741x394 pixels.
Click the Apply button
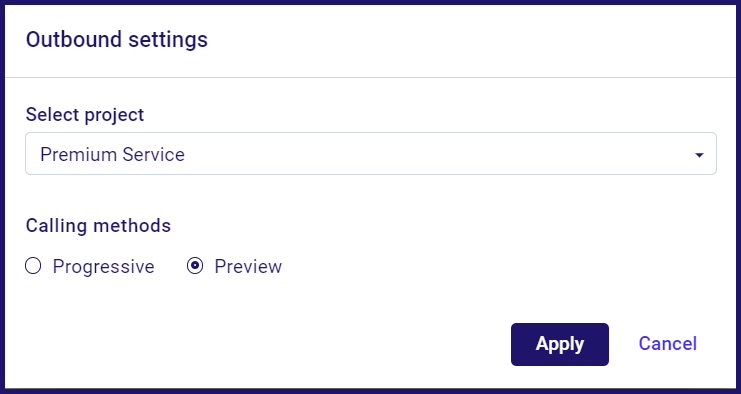pos(560,344)
